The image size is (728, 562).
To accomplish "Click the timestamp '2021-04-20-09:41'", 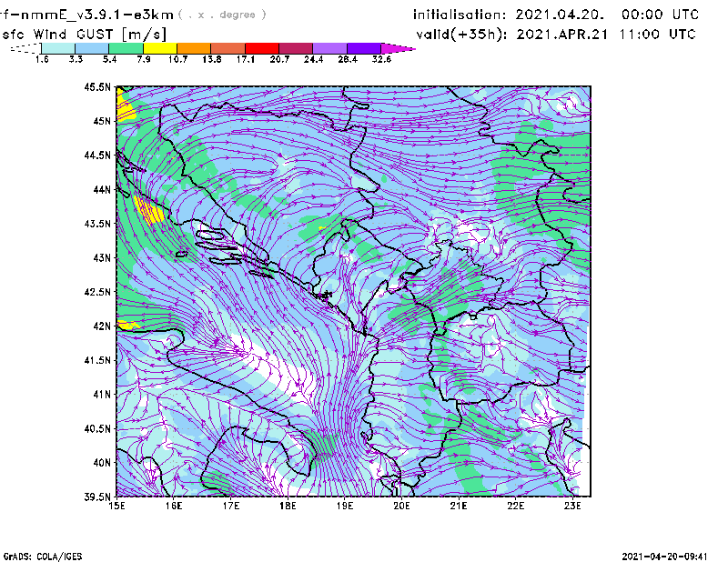I will pyautogui.click(x=665, y=557).
